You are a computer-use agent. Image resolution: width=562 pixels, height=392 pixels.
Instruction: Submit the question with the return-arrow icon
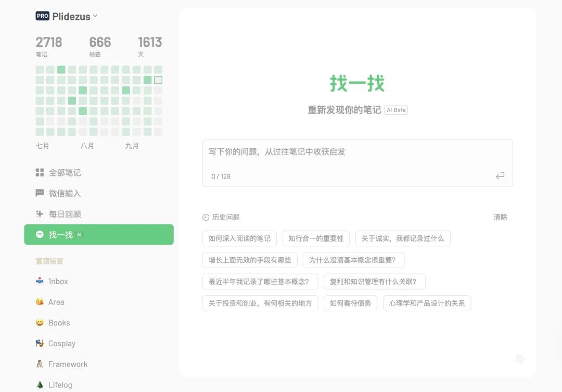click(500, 175)
